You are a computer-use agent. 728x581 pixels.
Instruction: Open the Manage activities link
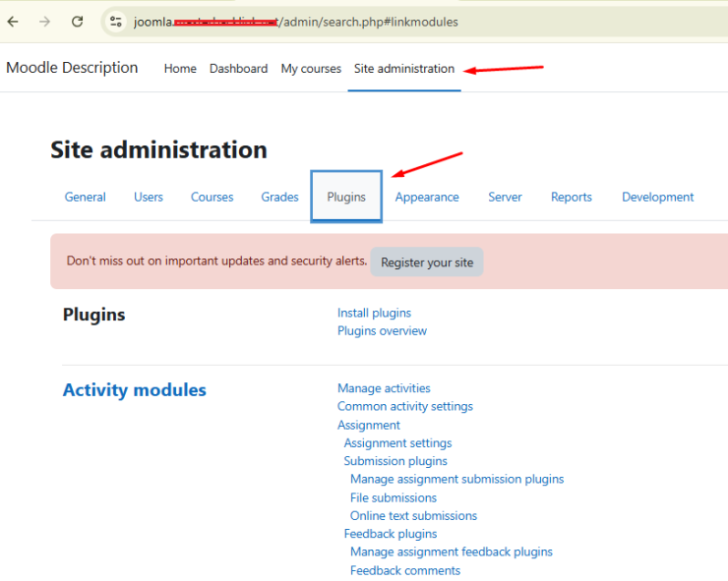click(384, 388)
